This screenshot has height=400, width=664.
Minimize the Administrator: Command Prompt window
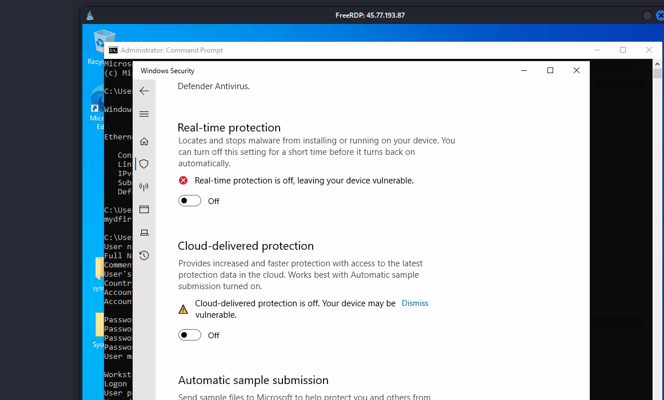(597, 50)
